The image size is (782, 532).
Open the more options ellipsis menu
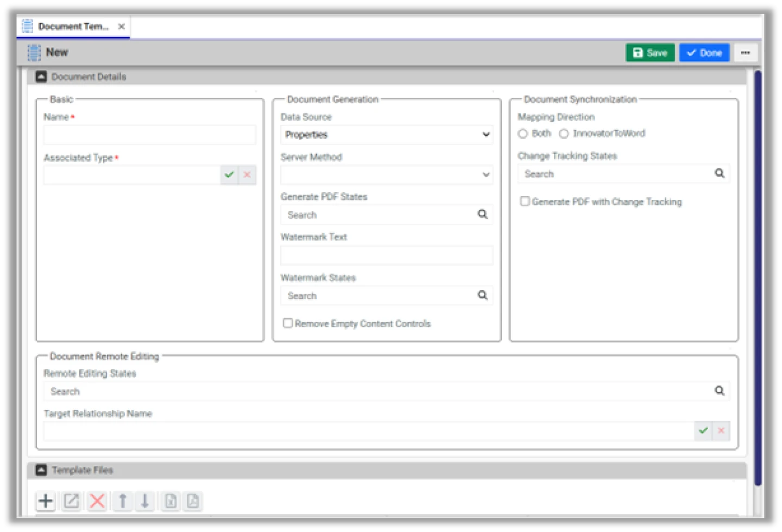click(746, 53)
